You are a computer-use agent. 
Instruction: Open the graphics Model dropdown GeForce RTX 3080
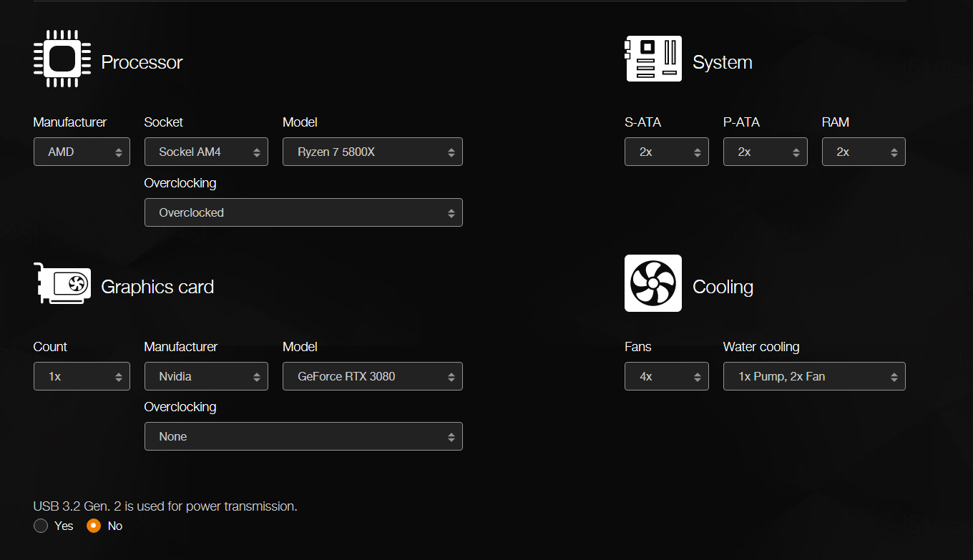coord(373,376)
